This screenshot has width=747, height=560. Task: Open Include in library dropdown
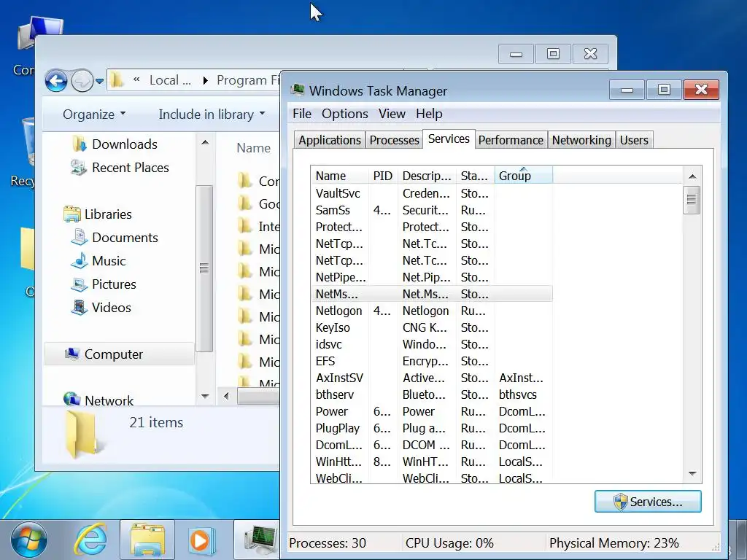tap(212, 114)
